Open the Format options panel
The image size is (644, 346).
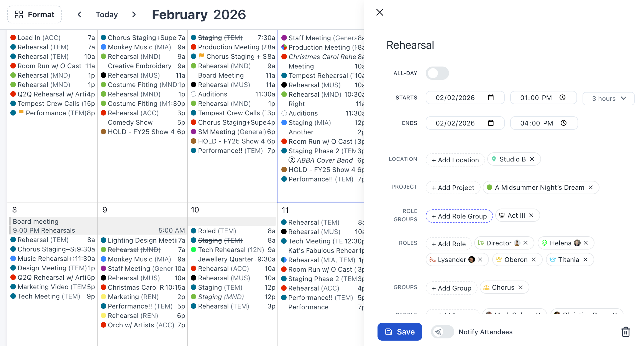pyautogui.click(x=34, y=14)
